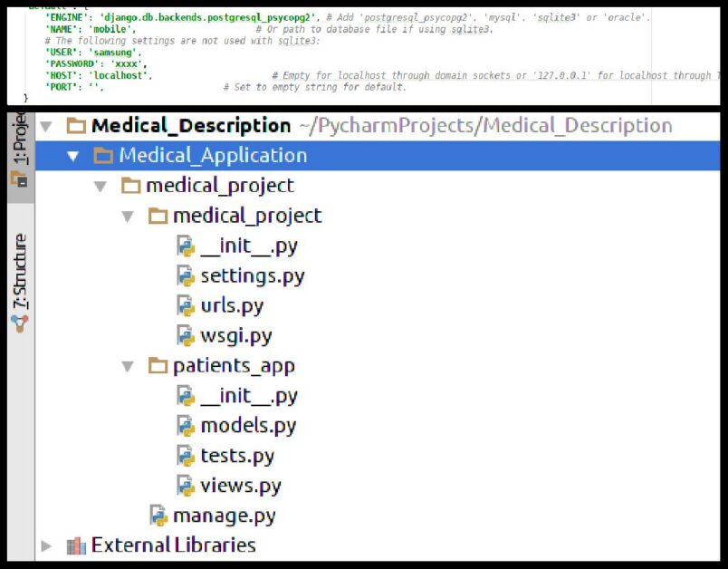Click the Python icon beside models.py
This screenshot has height=569, width=728.
[186, 425]
